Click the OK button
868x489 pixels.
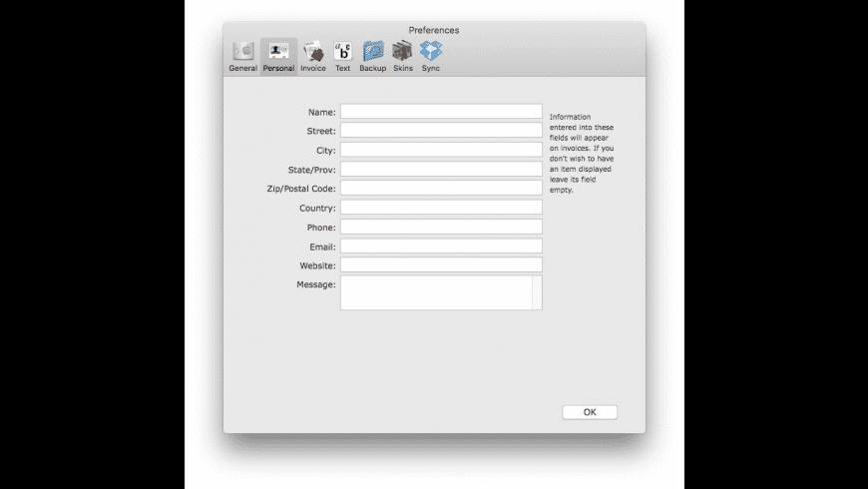(x=590, y=412)
